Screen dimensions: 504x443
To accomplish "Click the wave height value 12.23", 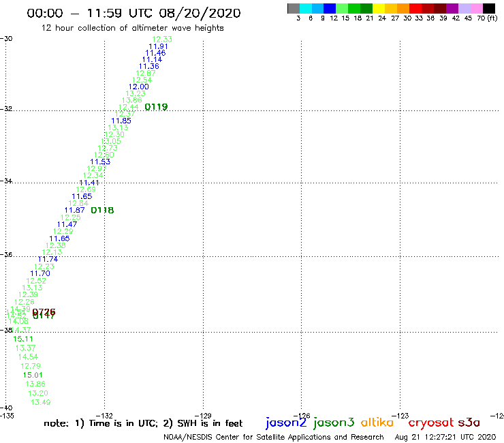I will click(x=44, y=266).
